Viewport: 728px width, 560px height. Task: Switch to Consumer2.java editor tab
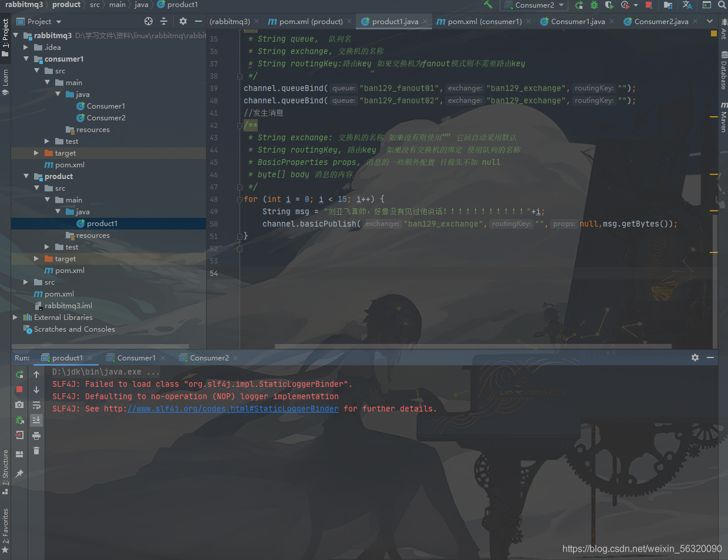pos(661,21)
